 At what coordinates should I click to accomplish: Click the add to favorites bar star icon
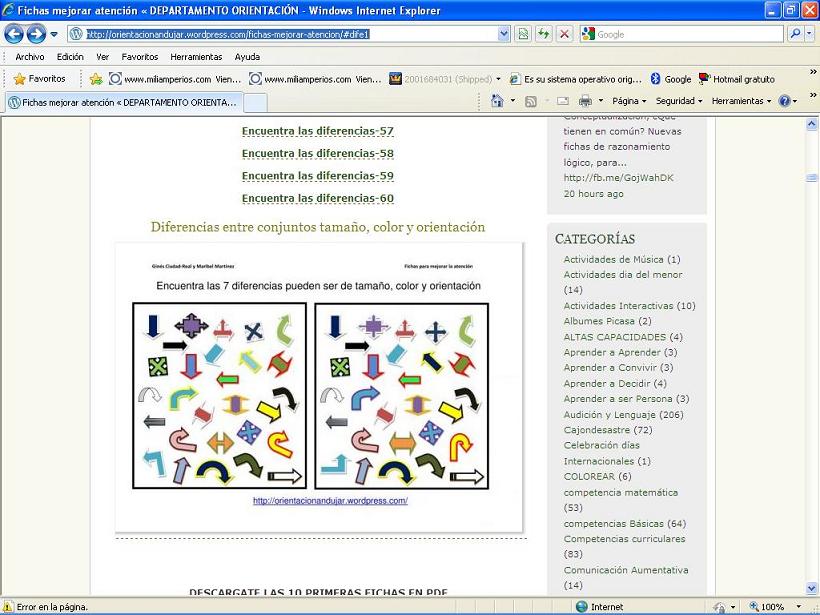(x=96, y=79)
